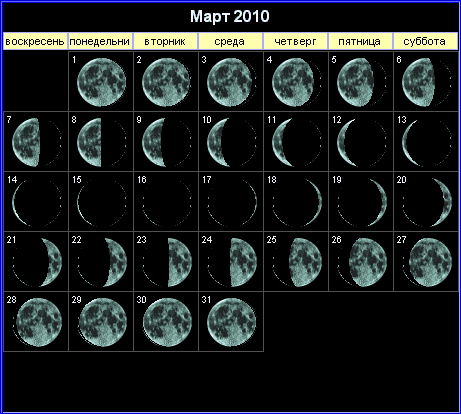Viewport: 461px width, 414px height.
Task: Select the waning crescent on March 11
Action: 297,142
